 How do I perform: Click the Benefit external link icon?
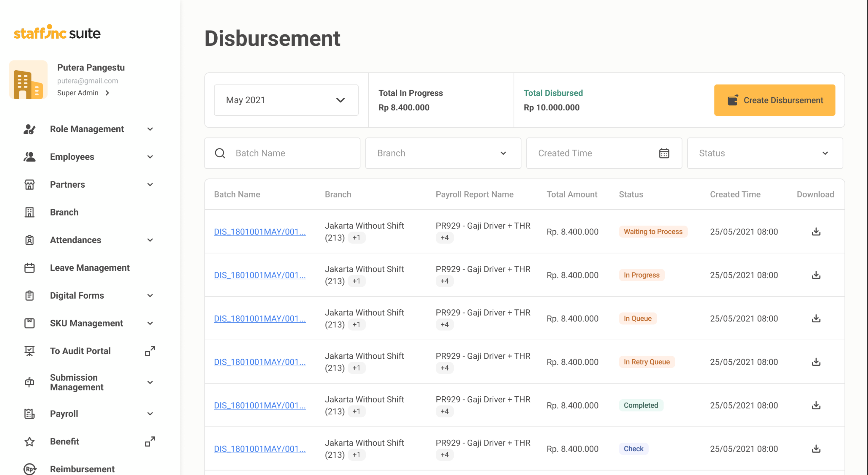pyautogui.click(x=150, y=441)
